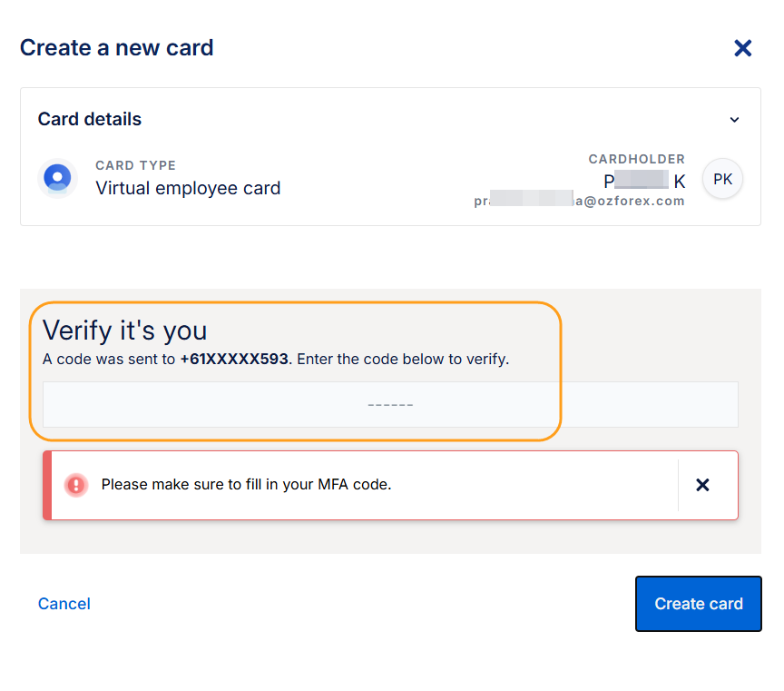Click the CARDHOLDER label

636,159
